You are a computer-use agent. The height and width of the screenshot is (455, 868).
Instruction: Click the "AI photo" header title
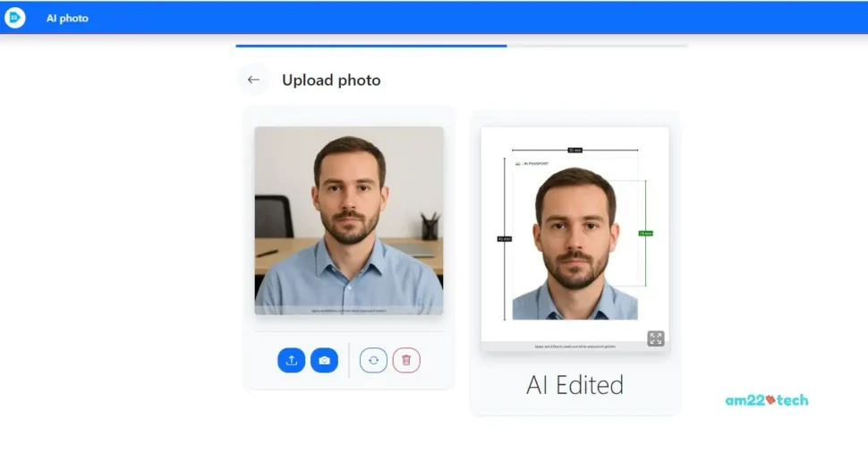tap(67, 18)
